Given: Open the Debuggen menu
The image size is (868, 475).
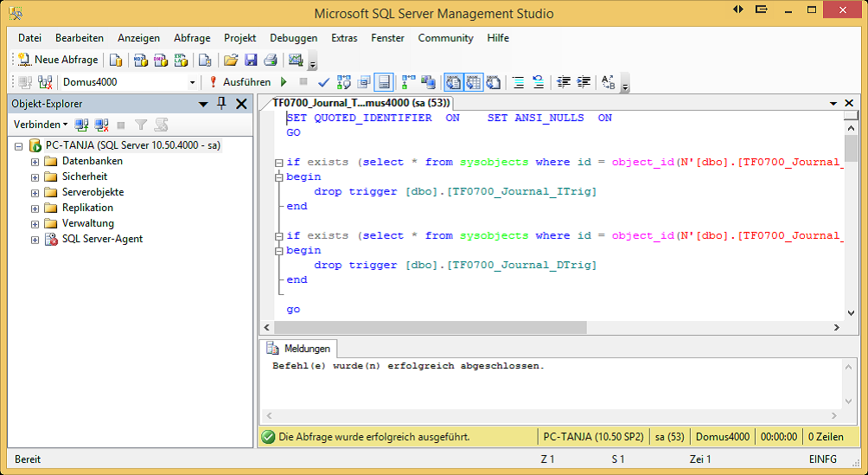Looking at the screenshot, I should [x=294, y=38].
